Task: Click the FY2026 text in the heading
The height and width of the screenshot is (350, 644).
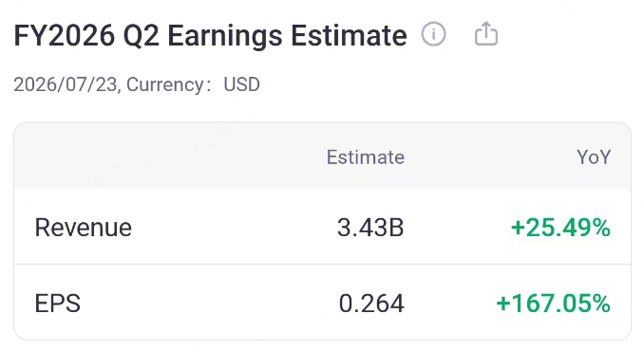Action: pos(65,35)
